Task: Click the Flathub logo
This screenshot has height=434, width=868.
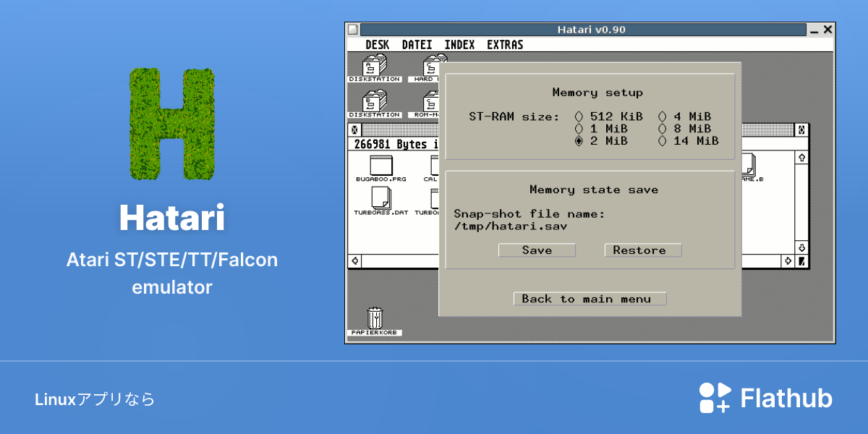Action: pos(765,398)
